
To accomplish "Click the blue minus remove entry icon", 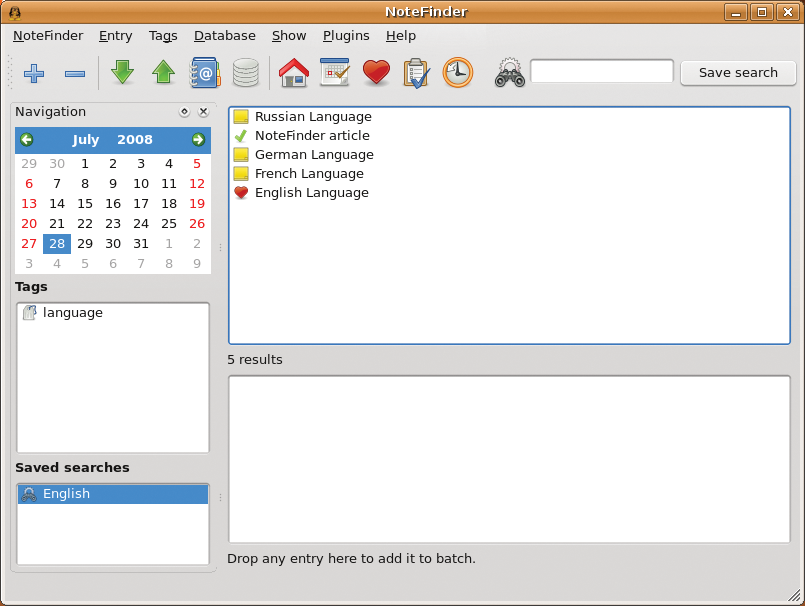I will [x=75, y=74].
